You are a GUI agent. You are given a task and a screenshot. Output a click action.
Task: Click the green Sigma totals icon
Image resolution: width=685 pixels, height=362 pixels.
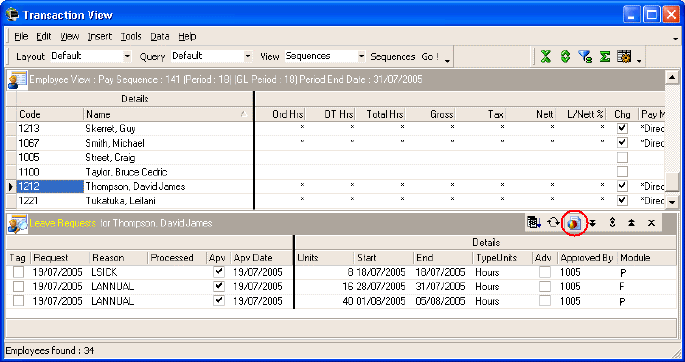605,56
